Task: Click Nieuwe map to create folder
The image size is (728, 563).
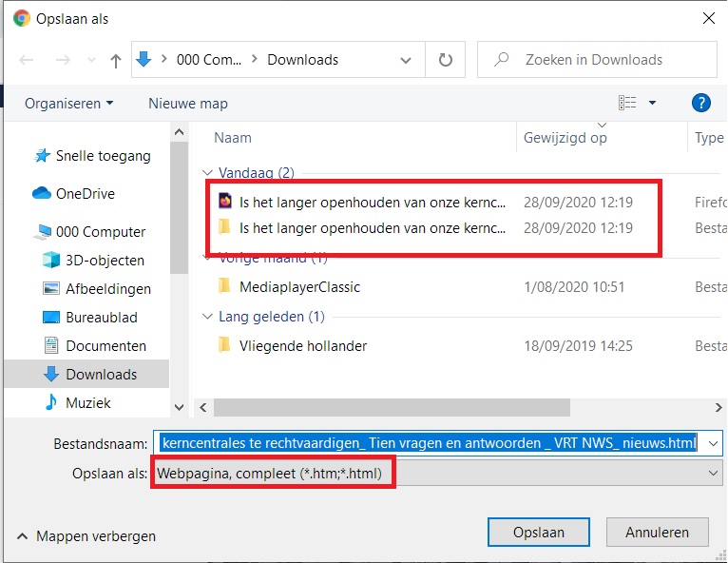Action: tap(188, 103)
